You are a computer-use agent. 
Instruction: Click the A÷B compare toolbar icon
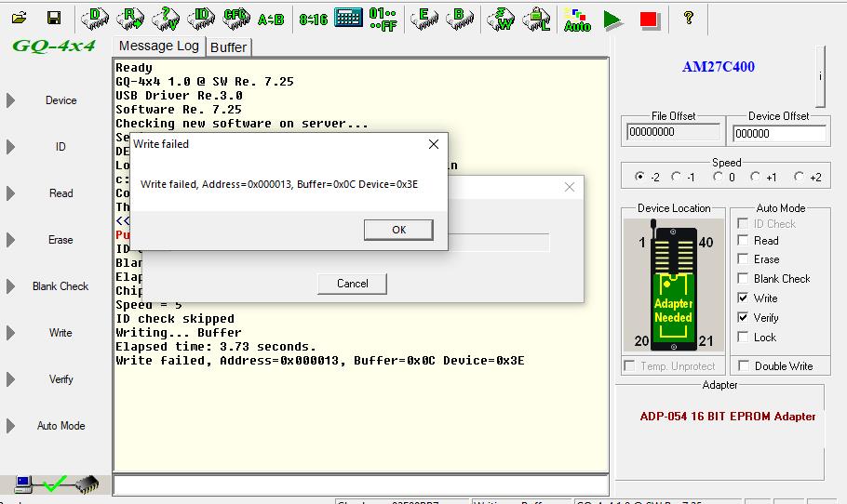coord(271,19)
